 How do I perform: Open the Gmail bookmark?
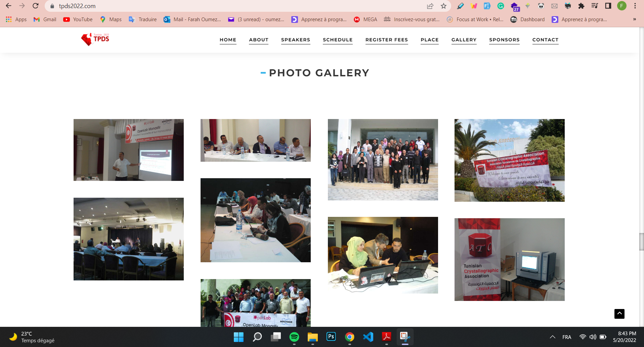[45, 20]
